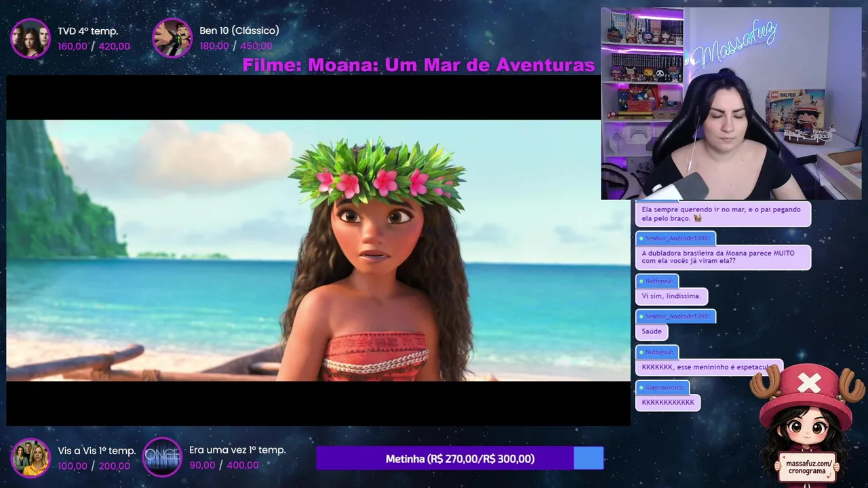
Task: Click the '180,00 / 450,00' amount
Action: [x=236, y=46]
